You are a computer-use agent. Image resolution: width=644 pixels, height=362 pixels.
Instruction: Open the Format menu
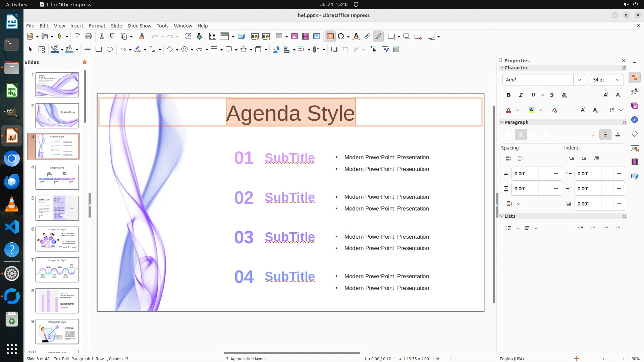coord(97,26)
